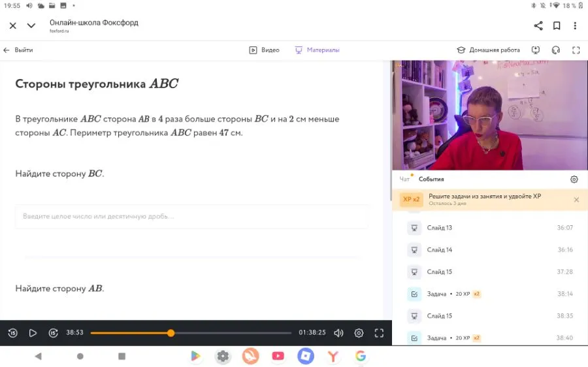Open the Задача event at 38:40
Screen dimensions: 588x367
(490, 338)
